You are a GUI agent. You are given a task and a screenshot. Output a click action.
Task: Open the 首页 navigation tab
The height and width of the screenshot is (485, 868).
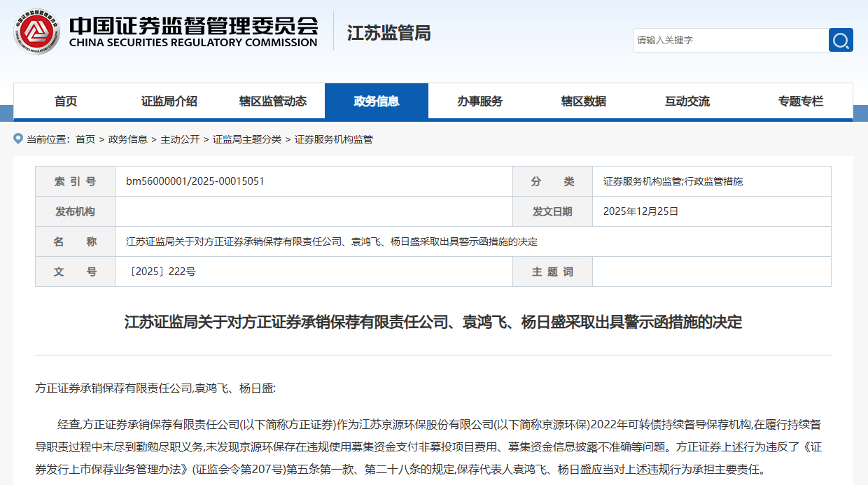tap(66, 101)
